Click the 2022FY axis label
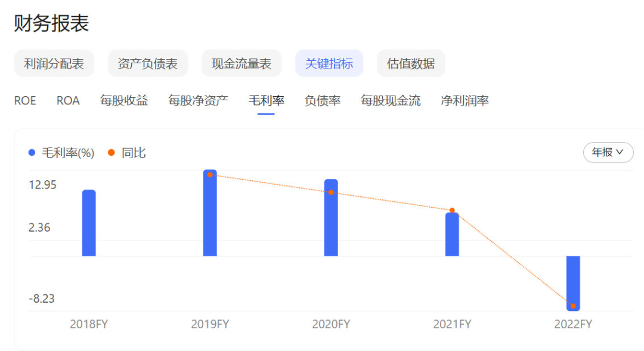 (x=574, y=324)
